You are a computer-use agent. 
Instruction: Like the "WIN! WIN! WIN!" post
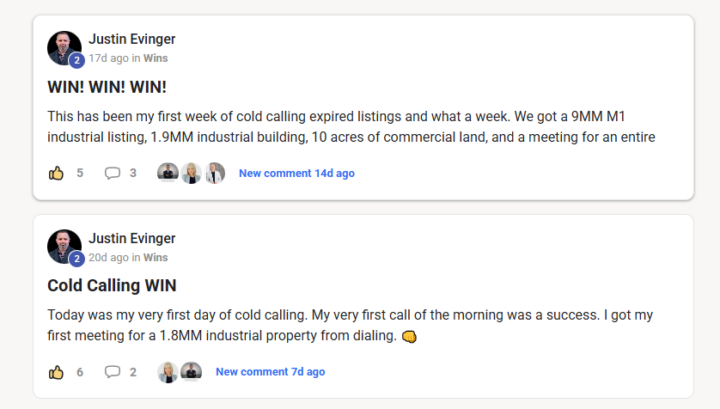pyautogui.click(x=56, y=173)
